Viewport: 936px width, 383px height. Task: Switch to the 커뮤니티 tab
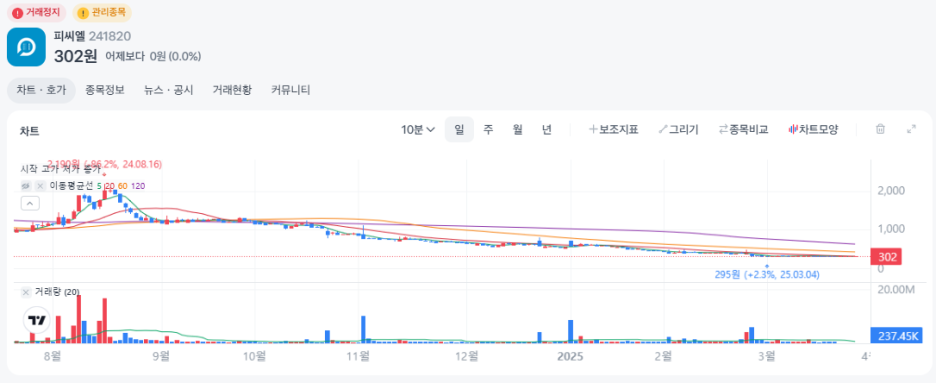[x=291, y=91]
